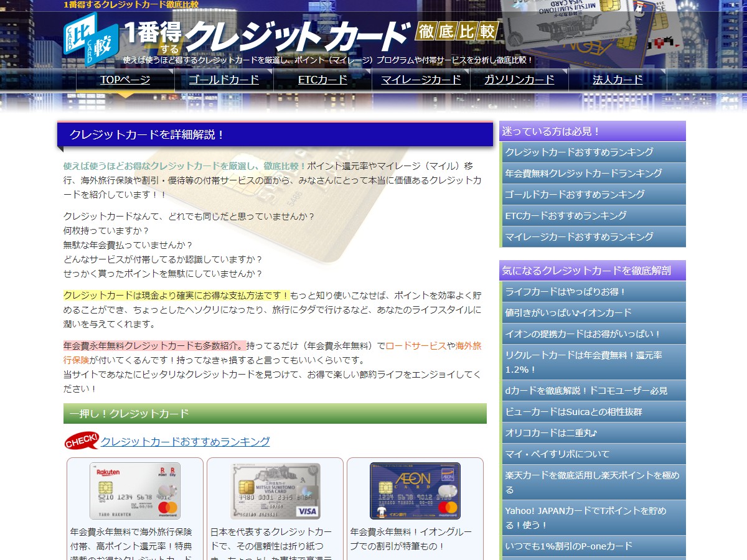Image resolution: width=747 pixels, height=560 pixels.
Task: Open the 法人カード navigation item
Action: coord(618,80)
